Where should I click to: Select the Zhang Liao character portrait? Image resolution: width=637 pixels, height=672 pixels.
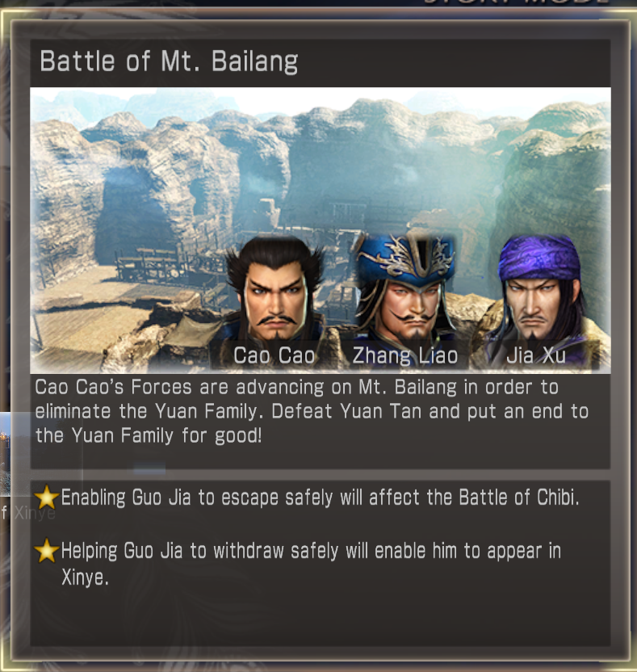(405, 300)
